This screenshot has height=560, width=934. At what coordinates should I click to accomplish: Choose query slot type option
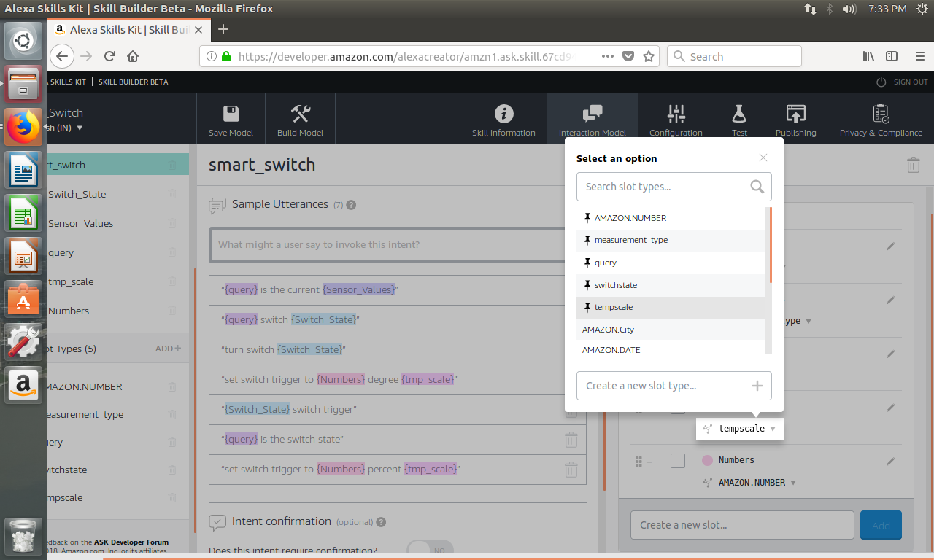coord(670,262)
